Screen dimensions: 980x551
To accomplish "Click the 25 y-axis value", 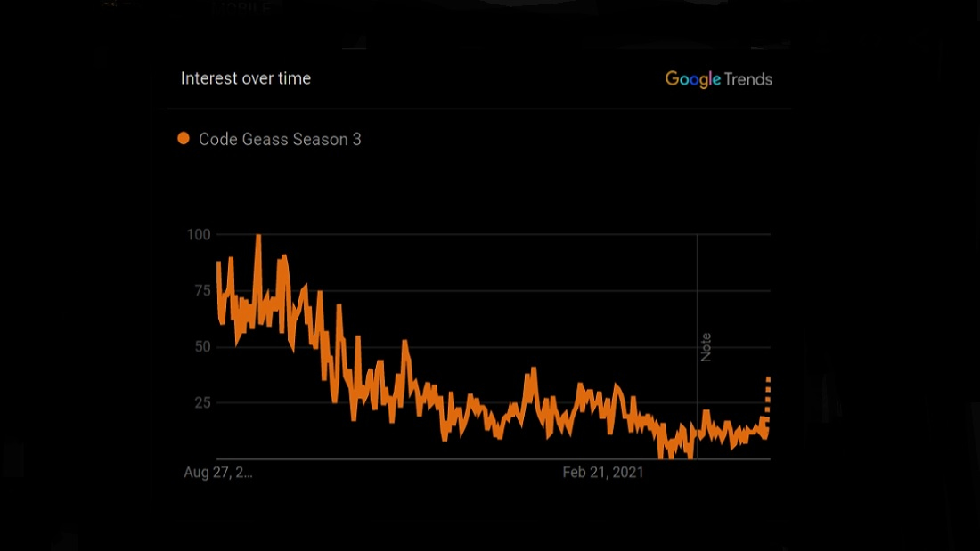I will pyautogui.click(x=202, y=403).
